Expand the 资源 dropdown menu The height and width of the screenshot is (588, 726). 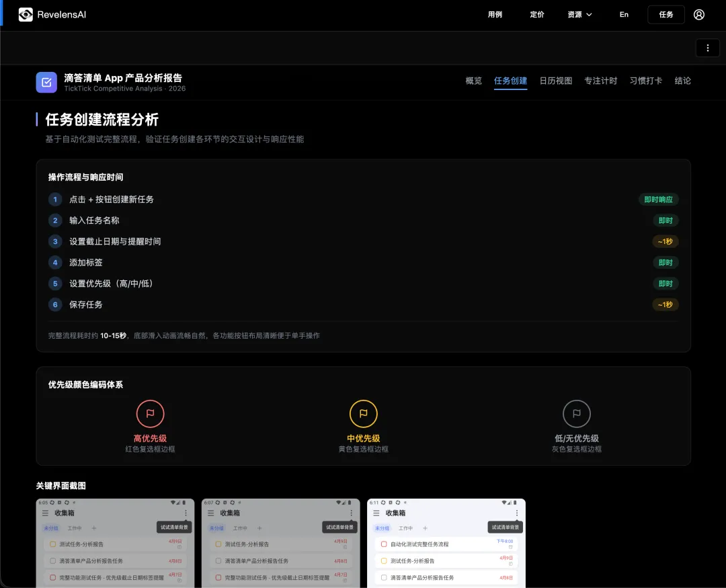[x=579, y=15]
